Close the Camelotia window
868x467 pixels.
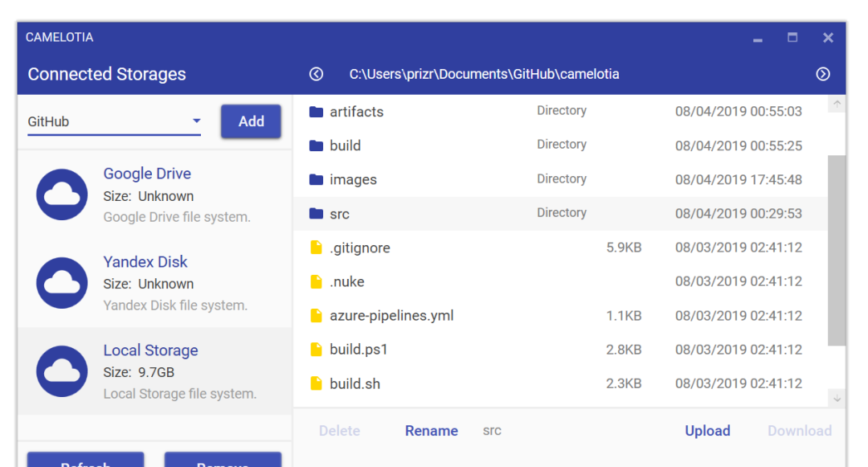(828, 38)
